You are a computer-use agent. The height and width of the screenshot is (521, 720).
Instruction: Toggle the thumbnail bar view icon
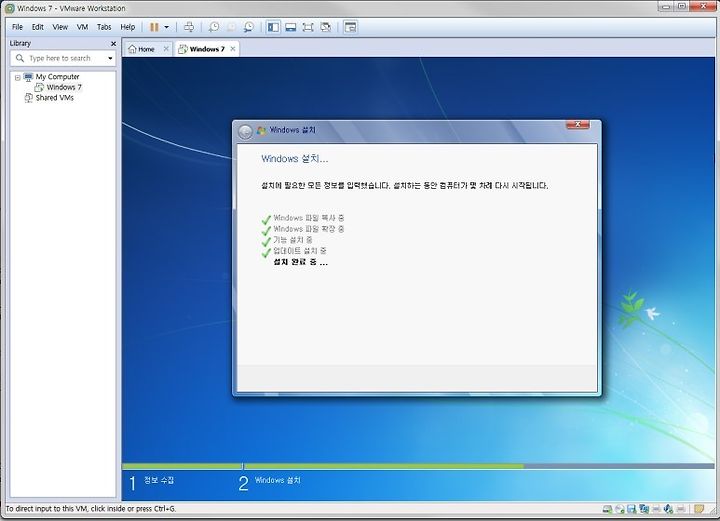pyautogui.click(x=291, y=27)
